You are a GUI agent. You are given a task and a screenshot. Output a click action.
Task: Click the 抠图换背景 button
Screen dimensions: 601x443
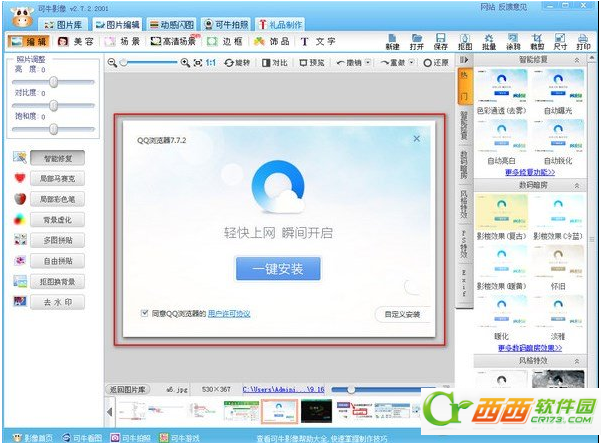[57, 282]
